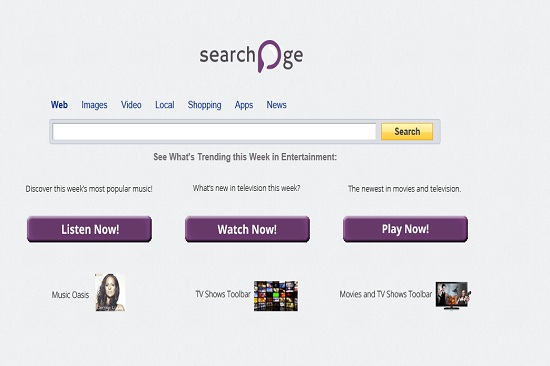This screenshot has height=366, width=550.
Task: Click the searchPage logo
Action: pos(251,56)
